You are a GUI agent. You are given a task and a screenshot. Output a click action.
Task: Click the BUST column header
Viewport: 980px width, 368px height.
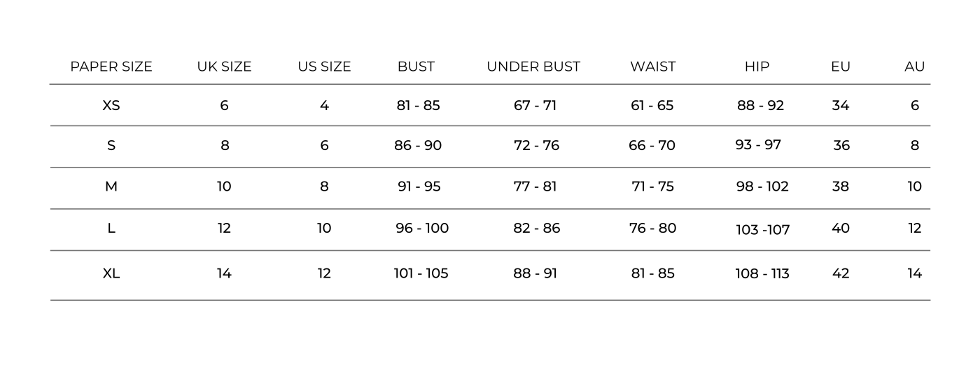416,67
